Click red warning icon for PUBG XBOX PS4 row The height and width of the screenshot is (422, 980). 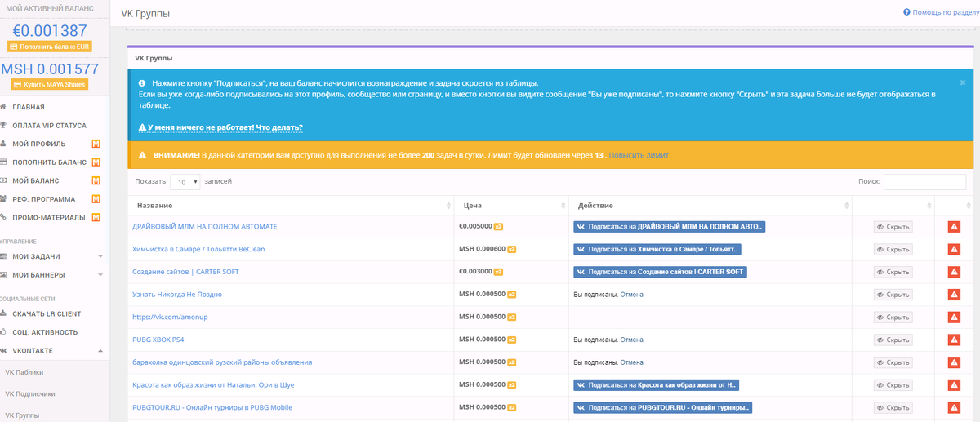pos(953,340)
